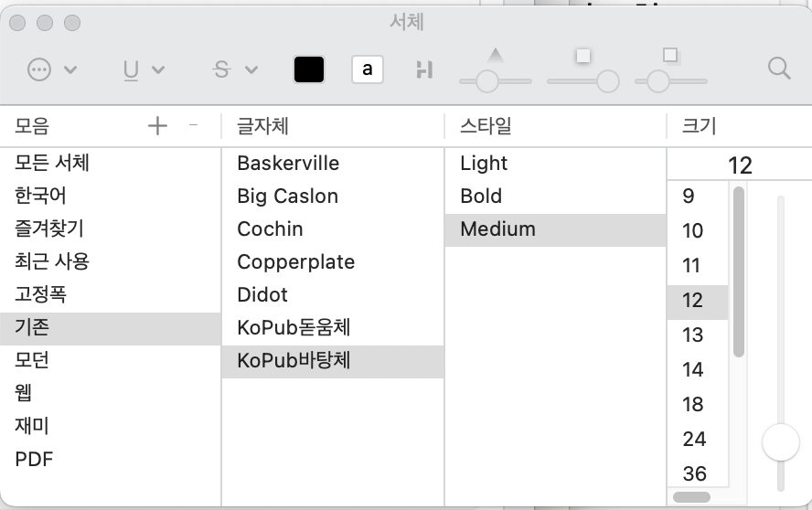Viewport: 812px width, 510px height.
Task: Select the PDF collection
Action: pyautogui.click(x=111, y=459)
